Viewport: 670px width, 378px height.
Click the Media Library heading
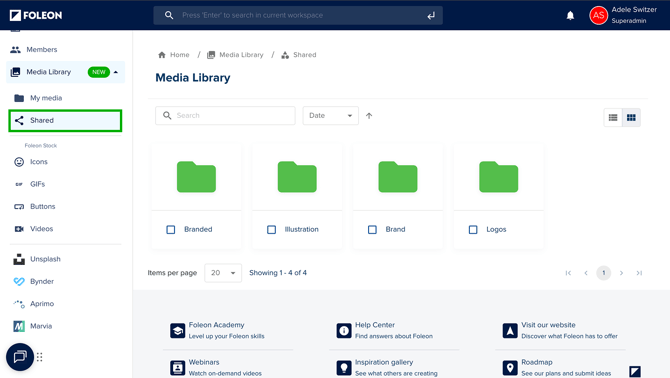(193, 78)
